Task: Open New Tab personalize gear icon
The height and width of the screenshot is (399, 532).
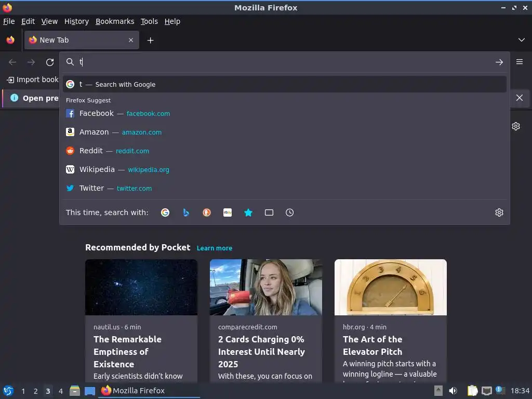Action: tap(516, 126)
